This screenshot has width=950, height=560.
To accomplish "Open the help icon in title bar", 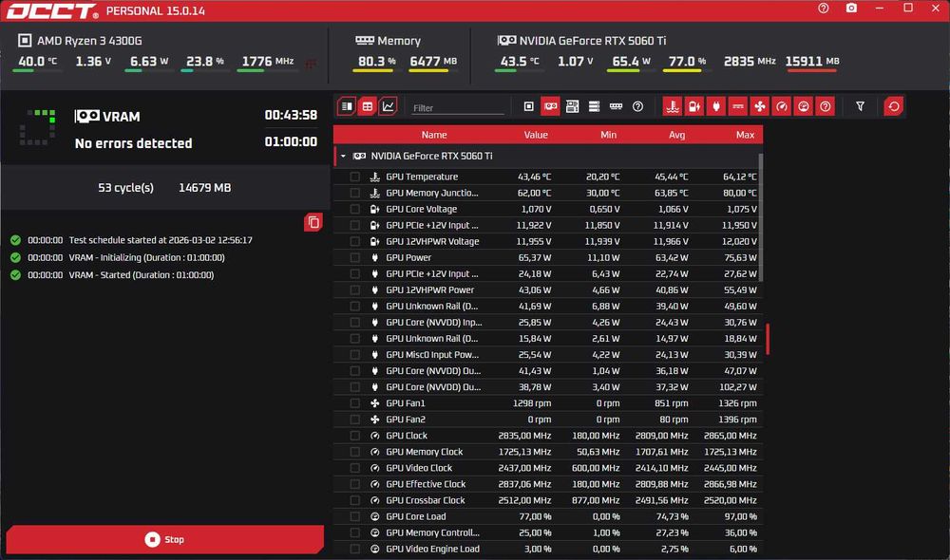I will [823, 9].
